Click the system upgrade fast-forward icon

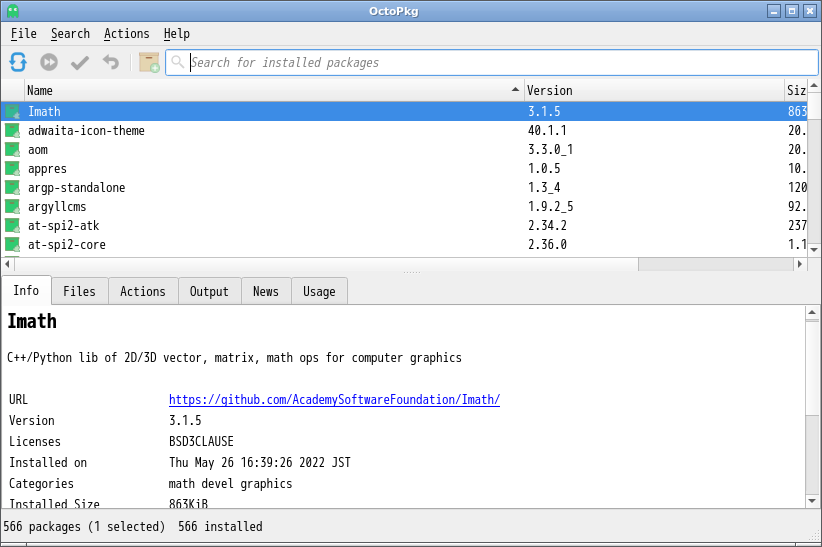tap(49, 62)
